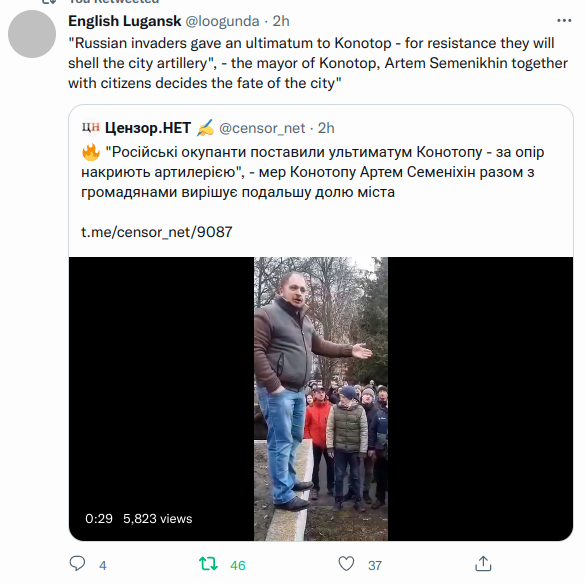
Task: Click the tweet's 2h timestamp
Action: tap(281, 21)
